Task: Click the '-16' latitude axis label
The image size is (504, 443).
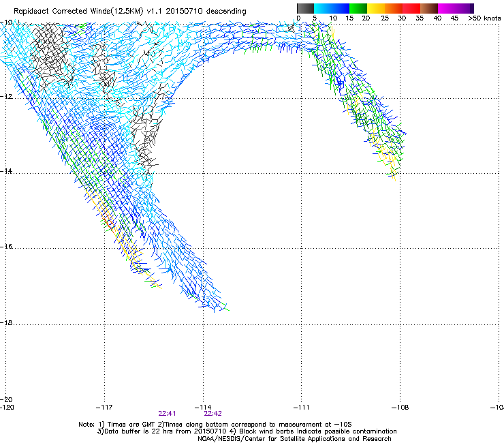Action: tap(6, 247)
